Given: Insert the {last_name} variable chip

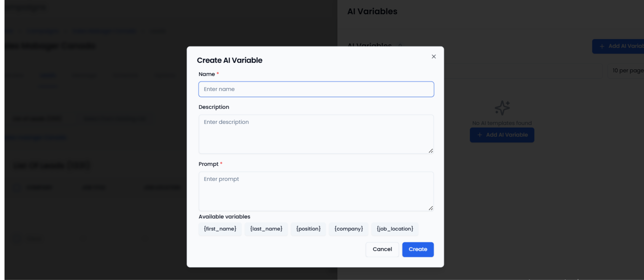Looking at the screenshot, I should point(266,229).
